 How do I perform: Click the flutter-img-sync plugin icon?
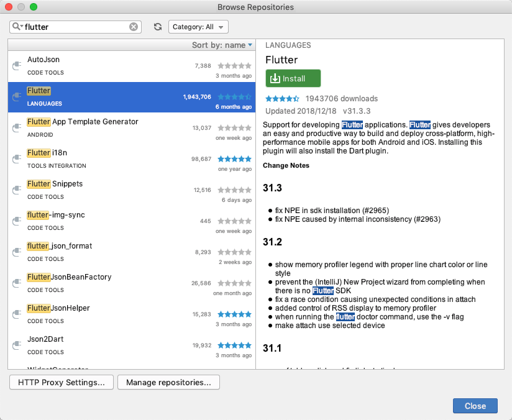click(x=17, y=221)
